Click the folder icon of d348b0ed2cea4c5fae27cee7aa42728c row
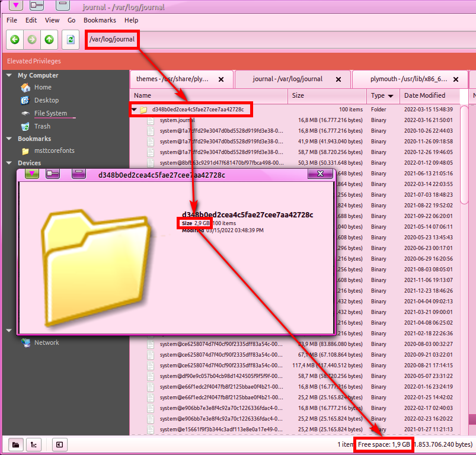The image size is (476, 455). (x=143, y=110)
